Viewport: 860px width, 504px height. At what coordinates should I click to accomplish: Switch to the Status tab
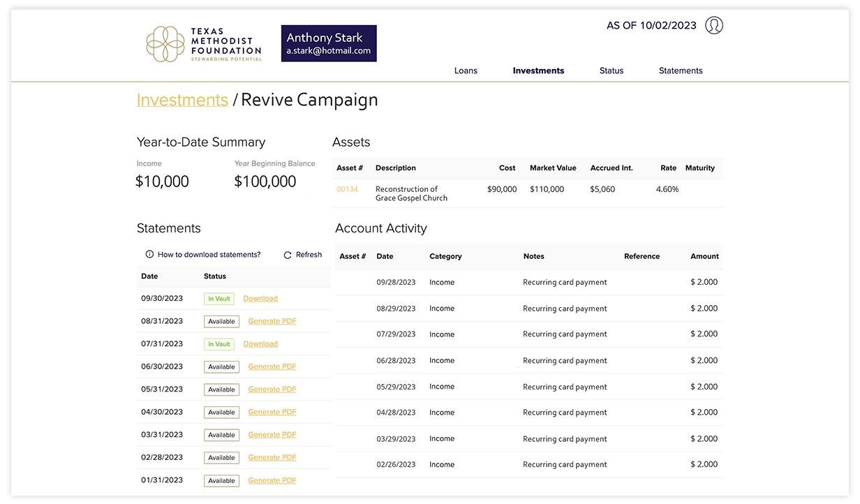[611, 71]
